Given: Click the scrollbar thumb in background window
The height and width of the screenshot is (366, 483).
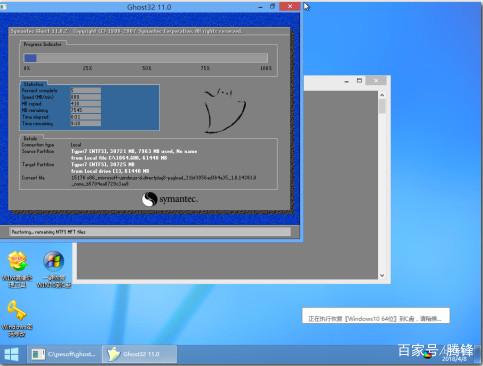Looking at the screenshot, I should [x=382, y=106].
